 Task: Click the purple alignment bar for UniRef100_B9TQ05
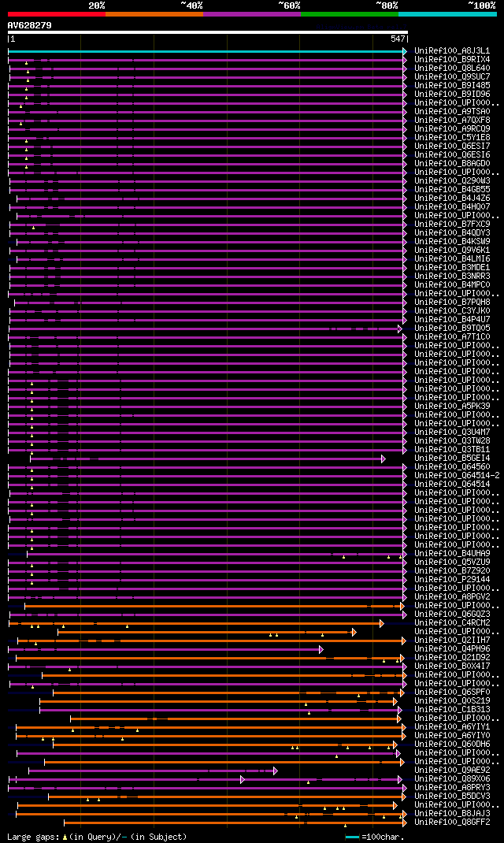206,329
